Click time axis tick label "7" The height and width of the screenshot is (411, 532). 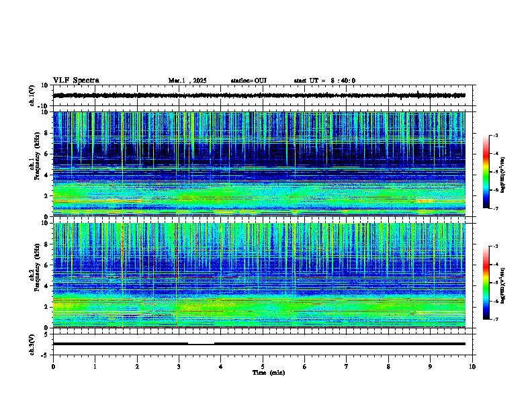[347, 367]
